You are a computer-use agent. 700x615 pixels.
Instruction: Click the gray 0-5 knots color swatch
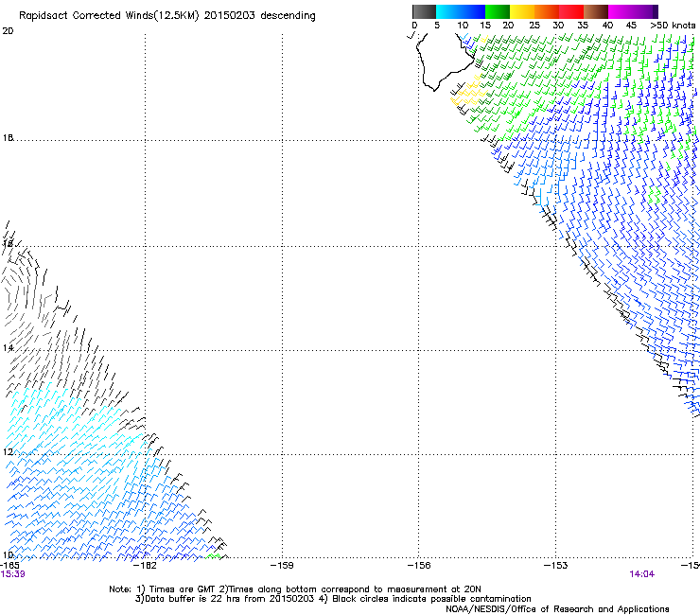[424, 11]
